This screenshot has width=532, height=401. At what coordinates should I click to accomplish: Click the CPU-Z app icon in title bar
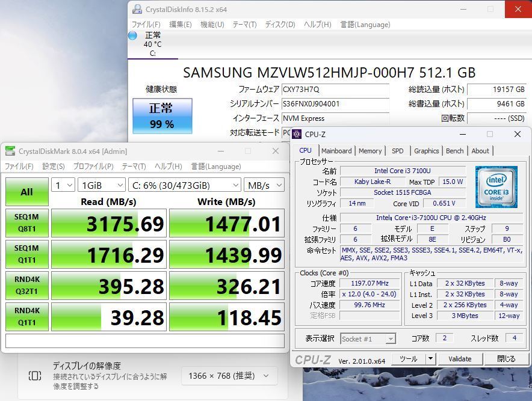[x=297, y=134]
